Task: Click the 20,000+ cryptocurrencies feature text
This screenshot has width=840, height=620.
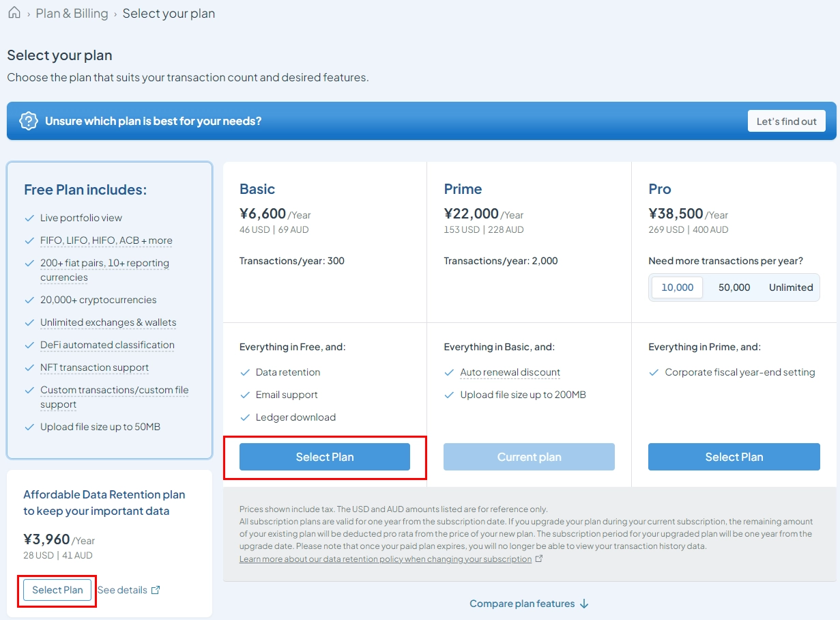Action: pyautogui.click(x=98, y=300)
